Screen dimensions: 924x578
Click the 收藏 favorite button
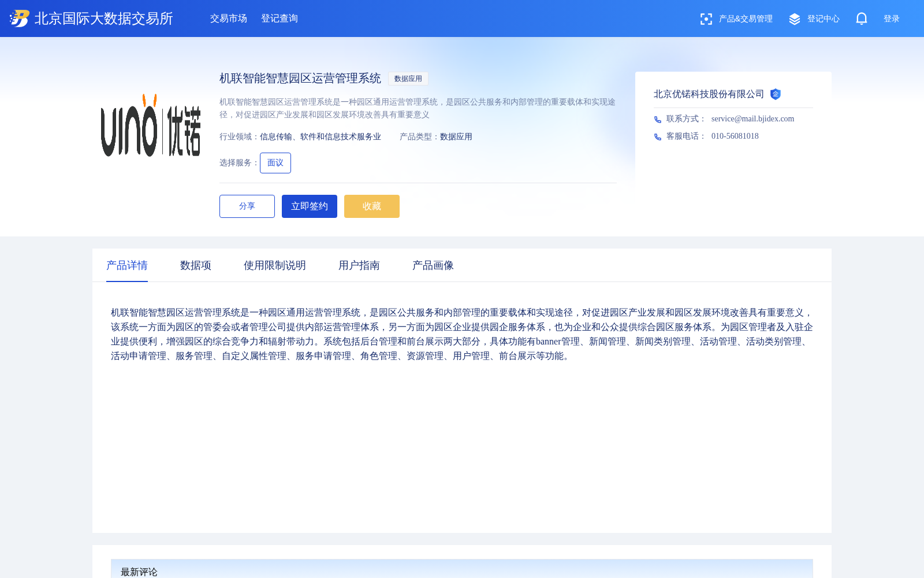point(372,206)
